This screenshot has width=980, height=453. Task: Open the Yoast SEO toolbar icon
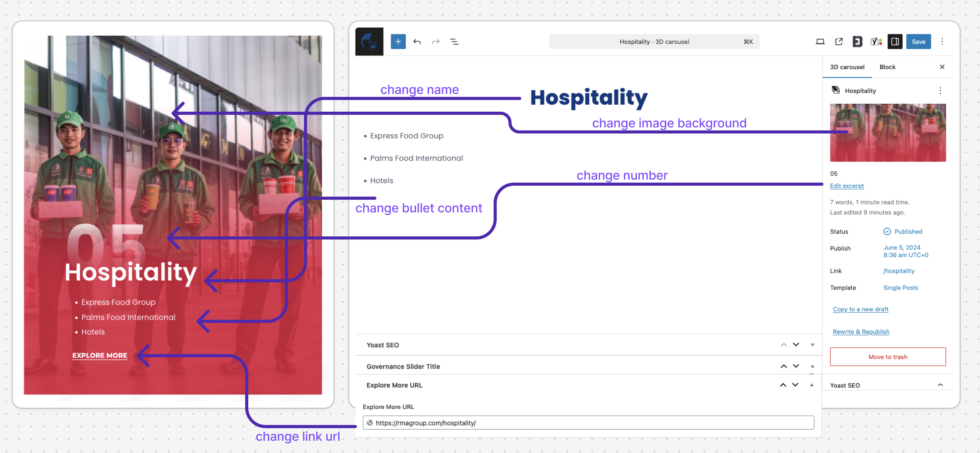coord(876,42)
